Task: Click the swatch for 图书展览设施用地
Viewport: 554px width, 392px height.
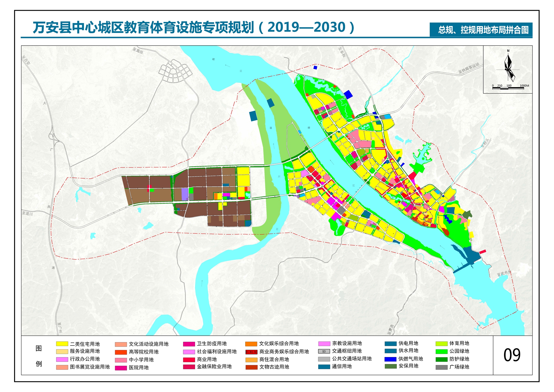Action: [x=62, y=367]
